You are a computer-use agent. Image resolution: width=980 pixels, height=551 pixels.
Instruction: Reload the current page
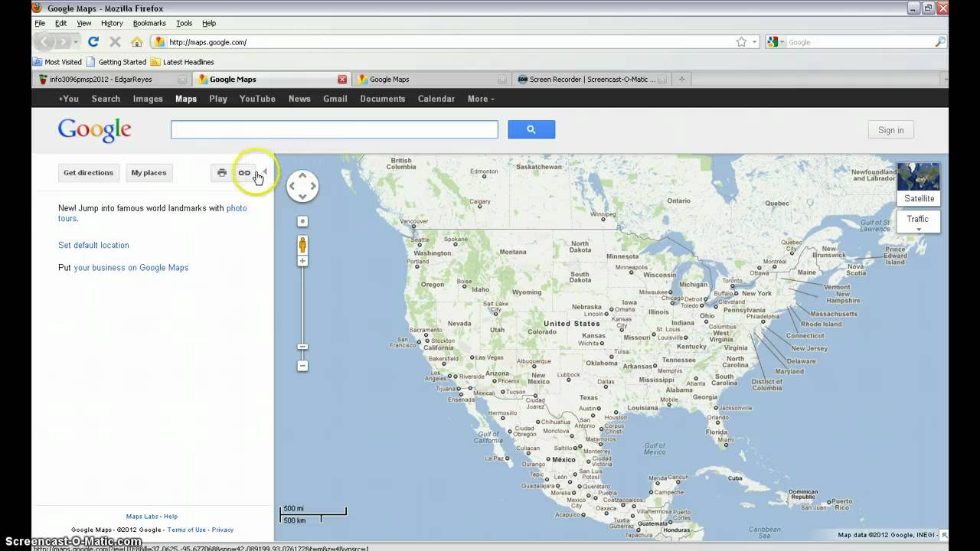click(93, 42)
